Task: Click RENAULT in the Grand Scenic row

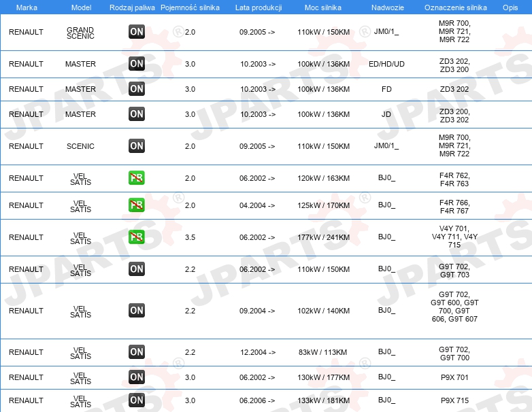Action: click(26, 32)
